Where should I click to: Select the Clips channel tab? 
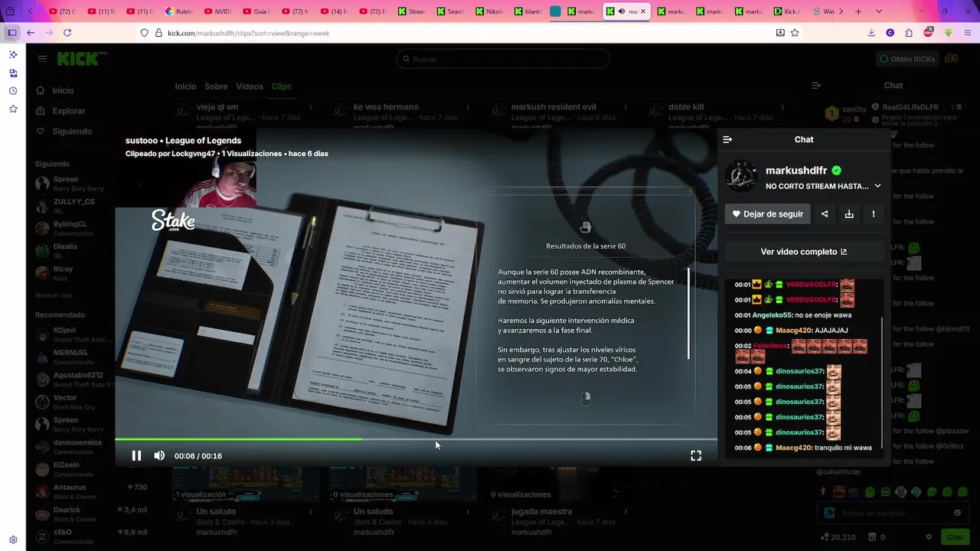281,86
